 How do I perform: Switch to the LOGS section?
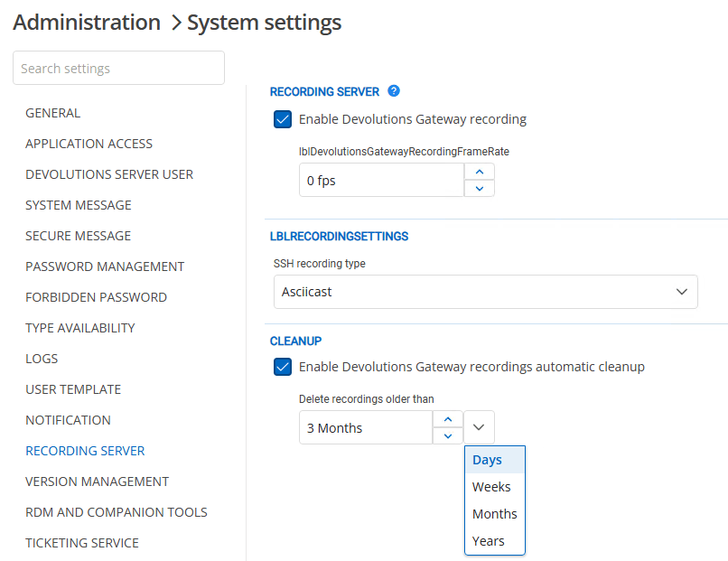click(42, 358)
